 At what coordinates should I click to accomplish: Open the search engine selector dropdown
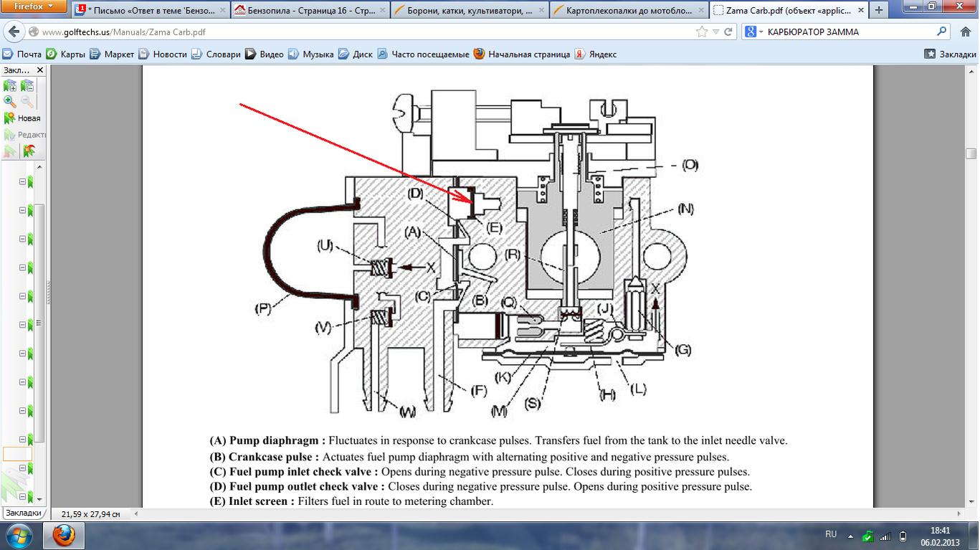(x=753, y=32)
